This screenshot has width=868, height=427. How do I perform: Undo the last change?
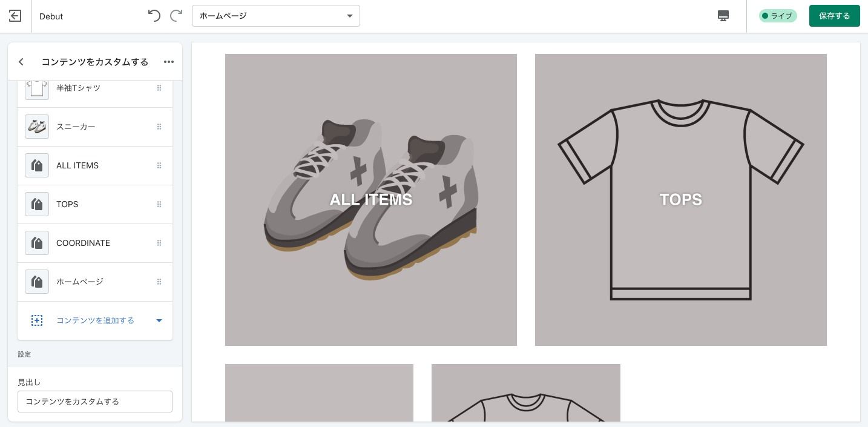tap(154, 16)
